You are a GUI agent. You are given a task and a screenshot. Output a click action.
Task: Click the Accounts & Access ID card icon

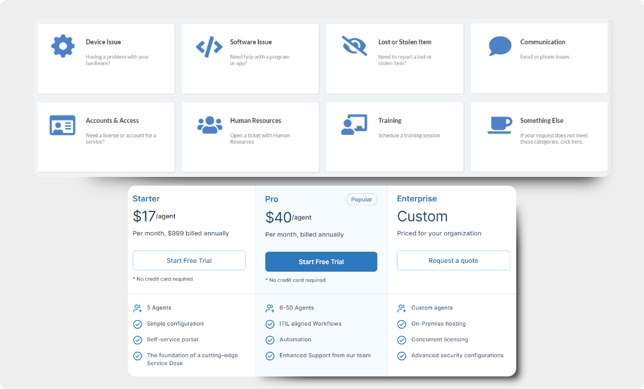pos(62,125)
